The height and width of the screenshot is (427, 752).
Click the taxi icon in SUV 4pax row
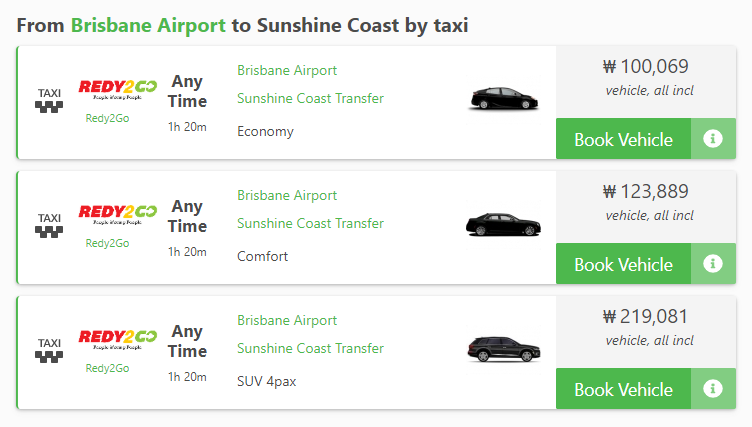coord(49,350)
